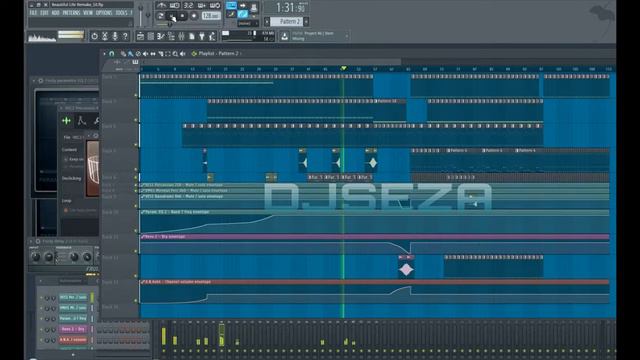Toggle blue highlighted keyboard icon near time display
This screenshot has width=640, height=360.
tap(231, 5)
